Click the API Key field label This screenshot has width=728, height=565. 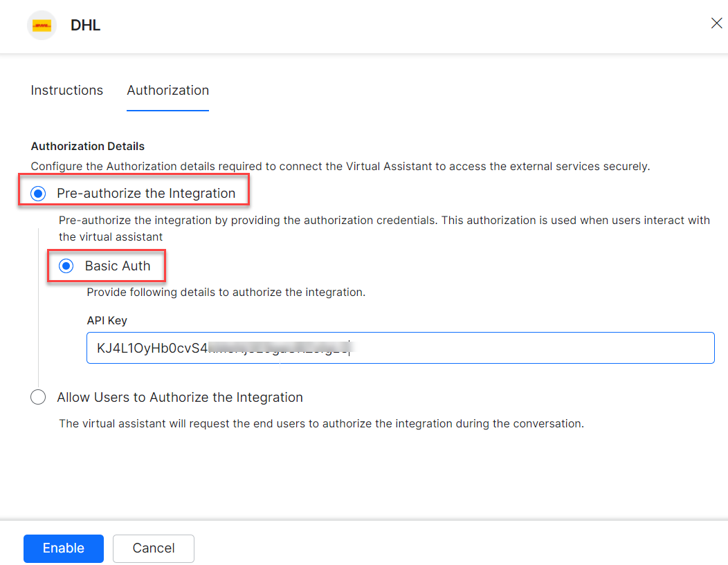point(107,321)
